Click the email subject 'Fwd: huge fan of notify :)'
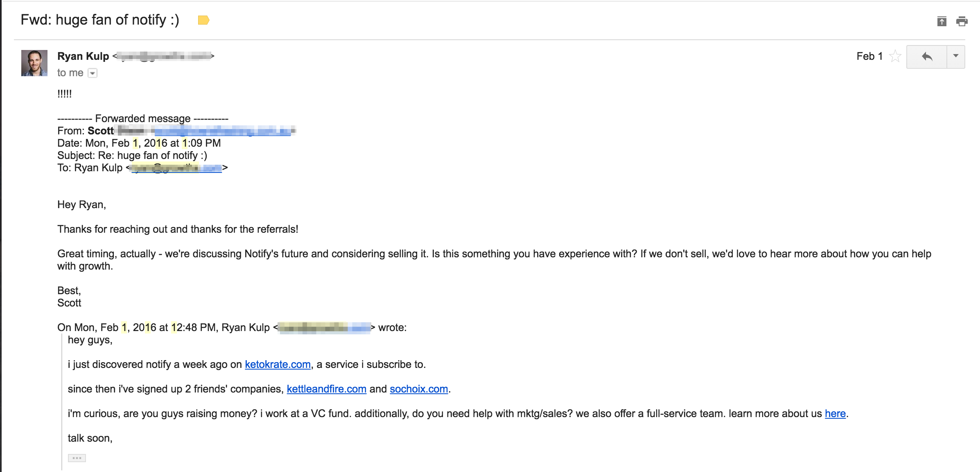The height and width of the screenshot is (472, 980). 100,20
